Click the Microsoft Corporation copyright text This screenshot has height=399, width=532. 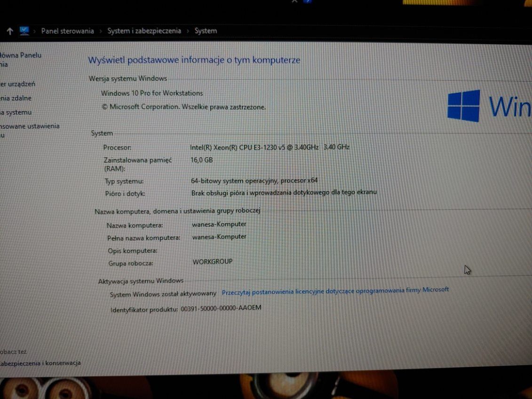pos(183,107)
